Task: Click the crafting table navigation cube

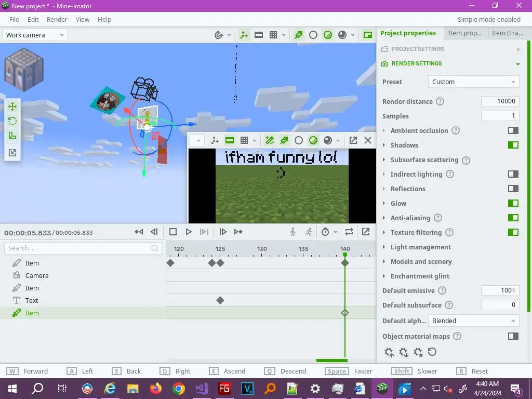Action: (24, 70)
